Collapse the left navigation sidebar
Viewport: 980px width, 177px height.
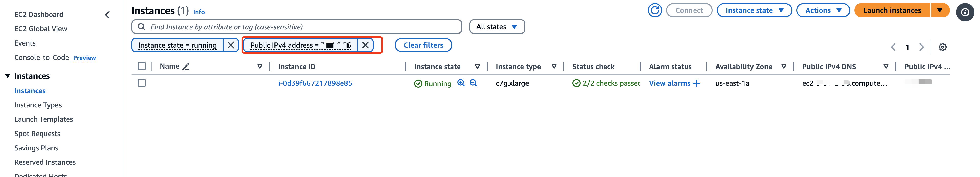point(107,15)
